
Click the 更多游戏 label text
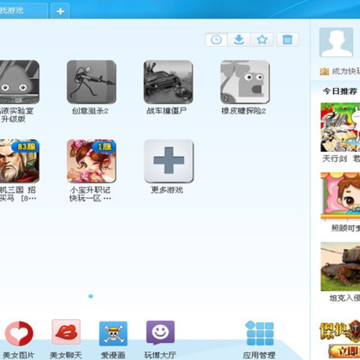pos(167,190)
